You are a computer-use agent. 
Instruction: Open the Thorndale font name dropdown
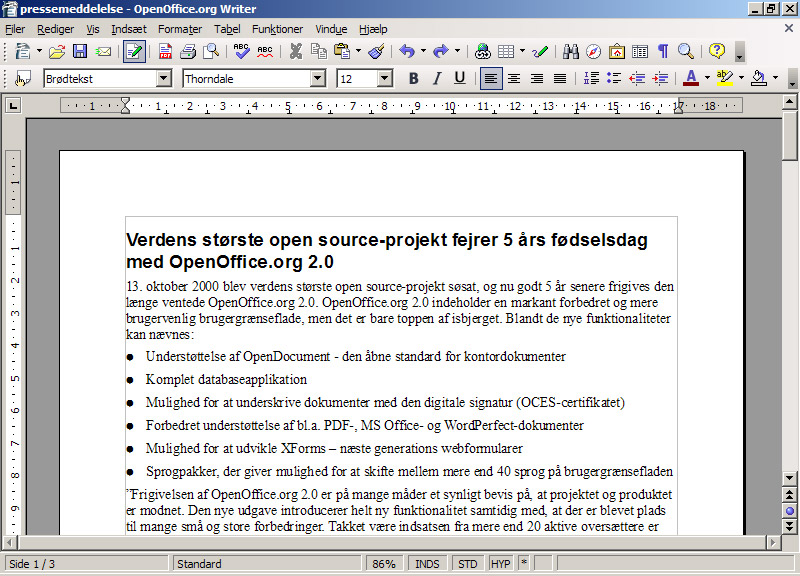point(317,79)
